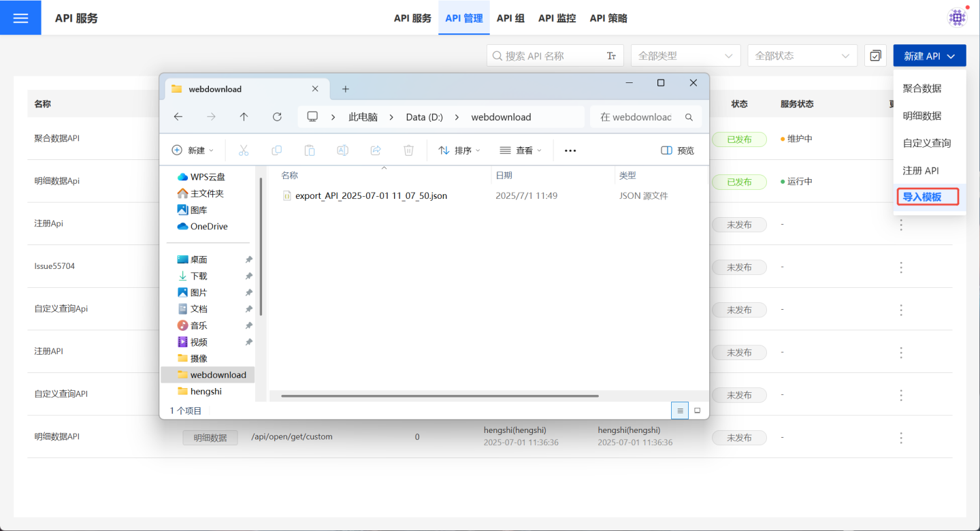Expand the 全部类型 dropdown
Image resolution: width=980 pixels, height=531 pixels.
tap(685, 56)
